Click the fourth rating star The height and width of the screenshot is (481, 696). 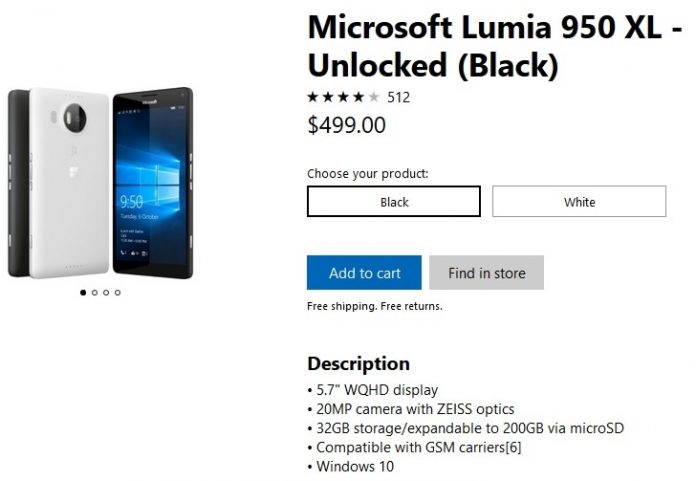click(358, 97)
